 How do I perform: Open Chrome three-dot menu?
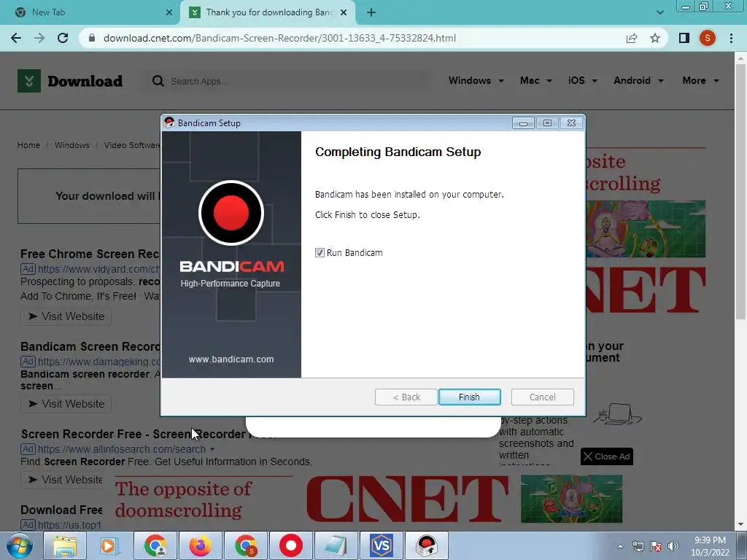(731, 38)
